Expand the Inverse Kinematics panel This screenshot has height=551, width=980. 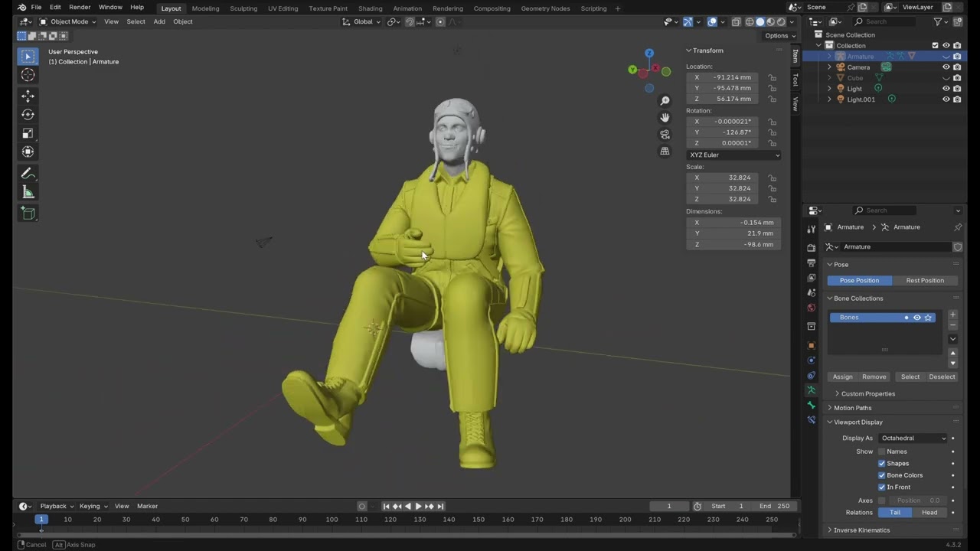[x=861, y=530]
